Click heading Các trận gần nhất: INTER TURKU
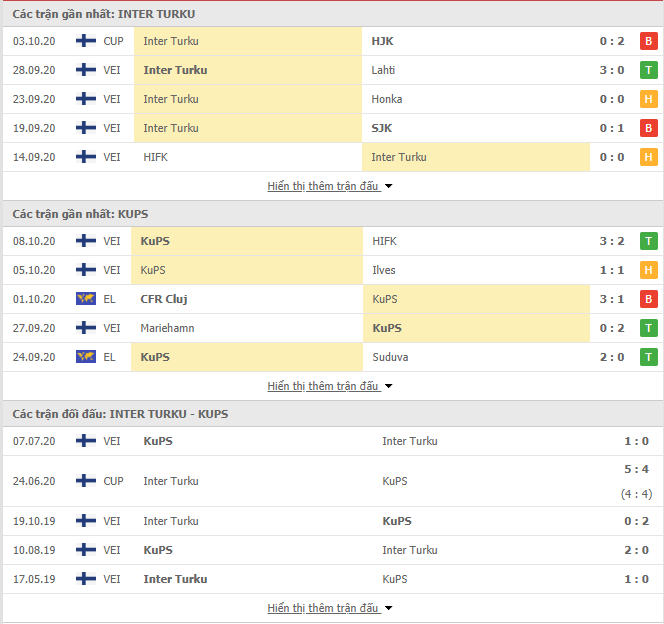 (x=104, y=14)
